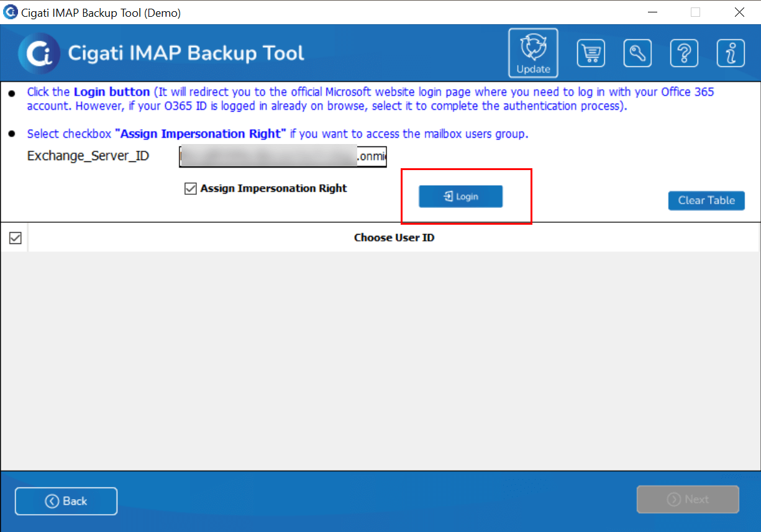
Task: Click the Exchange_Server_ID input field
Action: (283, 156)
